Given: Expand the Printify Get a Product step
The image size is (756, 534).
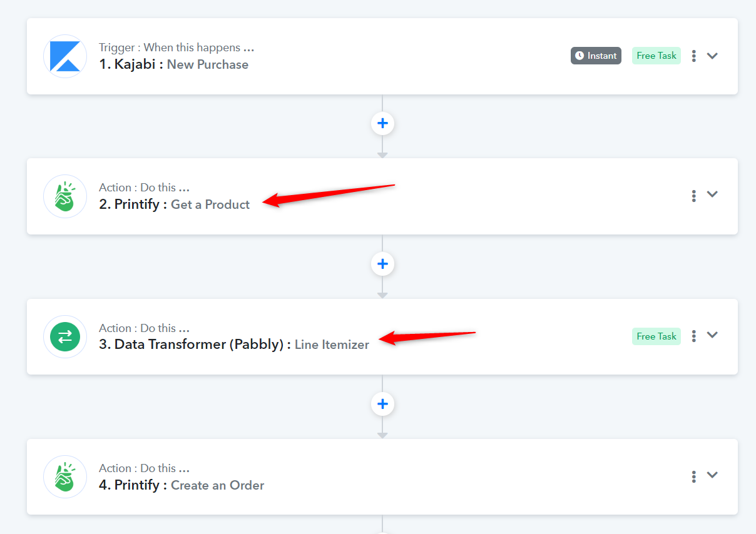Looking at the screenshot, I should click(712, 194).
